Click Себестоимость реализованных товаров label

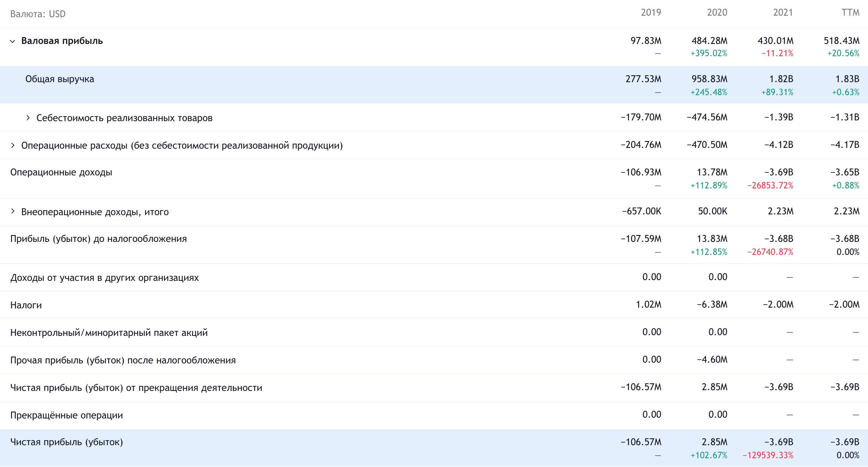(124, 118)
